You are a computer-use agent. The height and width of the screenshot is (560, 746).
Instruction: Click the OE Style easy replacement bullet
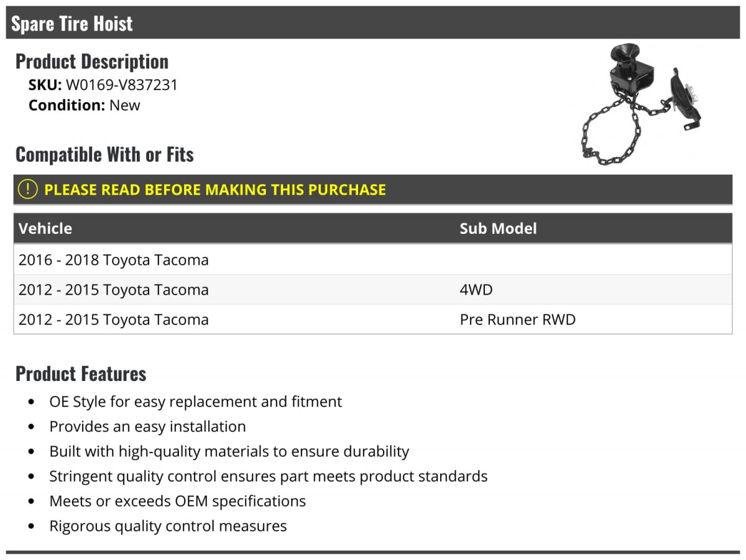tap(196, 402)
